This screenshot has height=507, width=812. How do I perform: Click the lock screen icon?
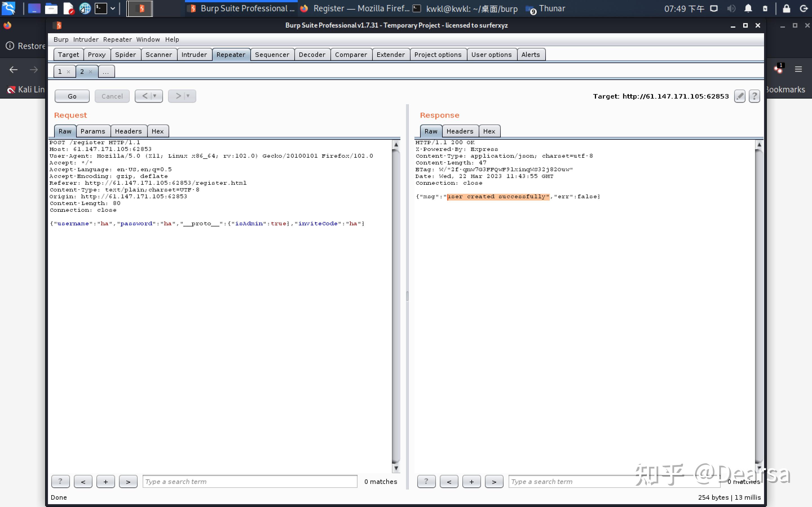click(787, 8)
